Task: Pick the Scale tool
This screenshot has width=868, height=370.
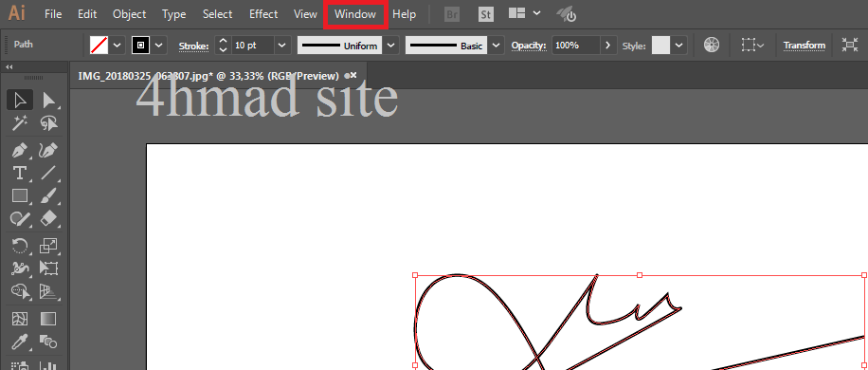Action: (x=48, y=246)
